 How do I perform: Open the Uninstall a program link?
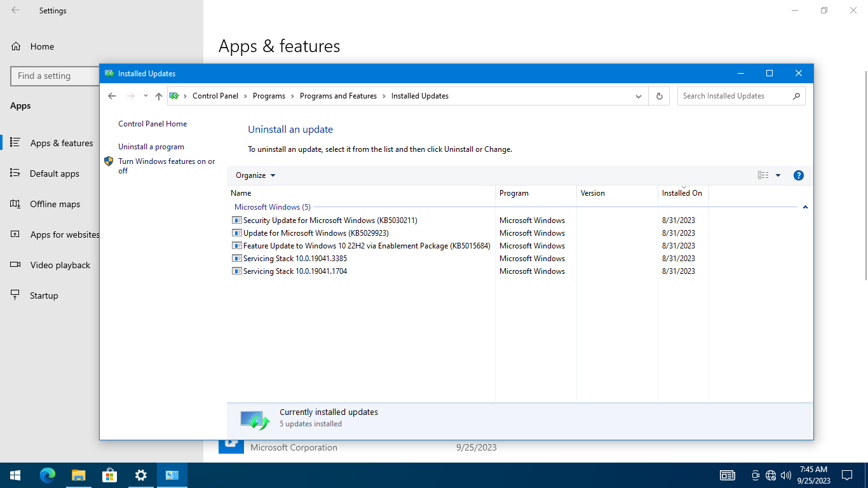point(151,147)
